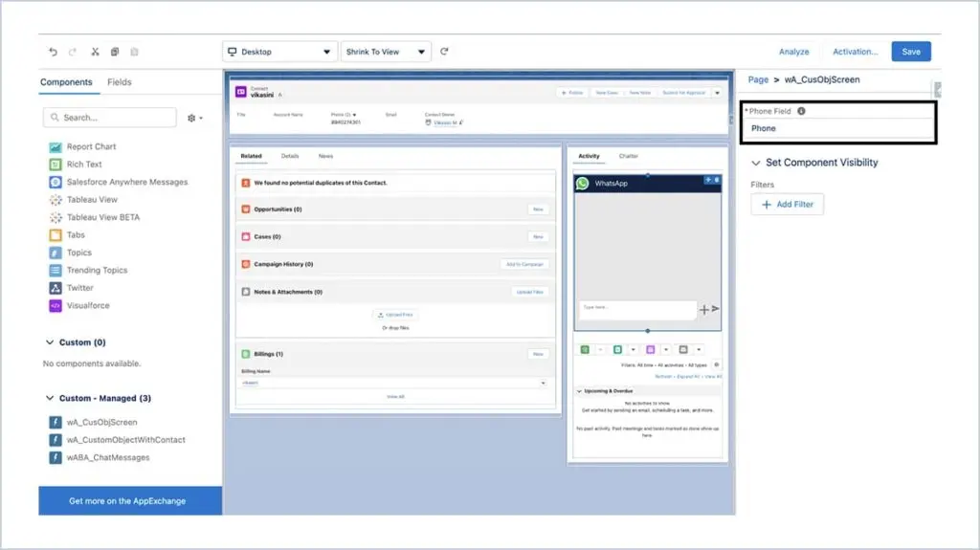Click the Activation button
The height and width of the screenshot is (550, 980).
855,52
